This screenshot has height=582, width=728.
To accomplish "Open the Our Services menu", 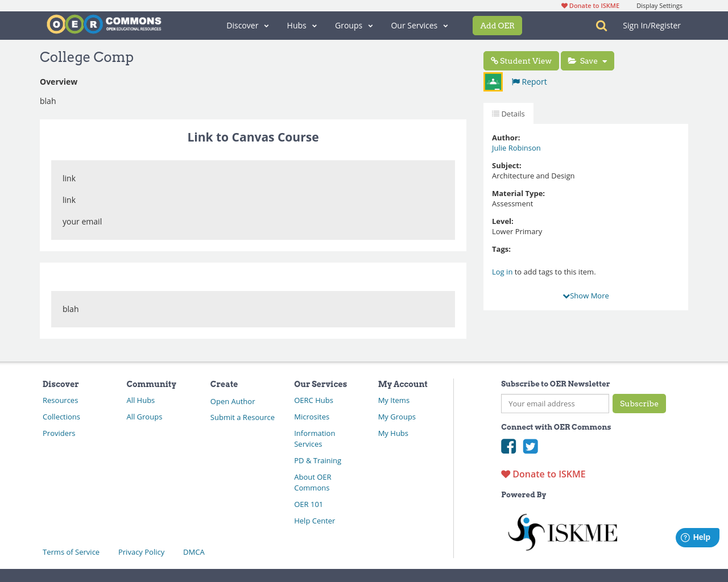I will click(x=419, y=26).
